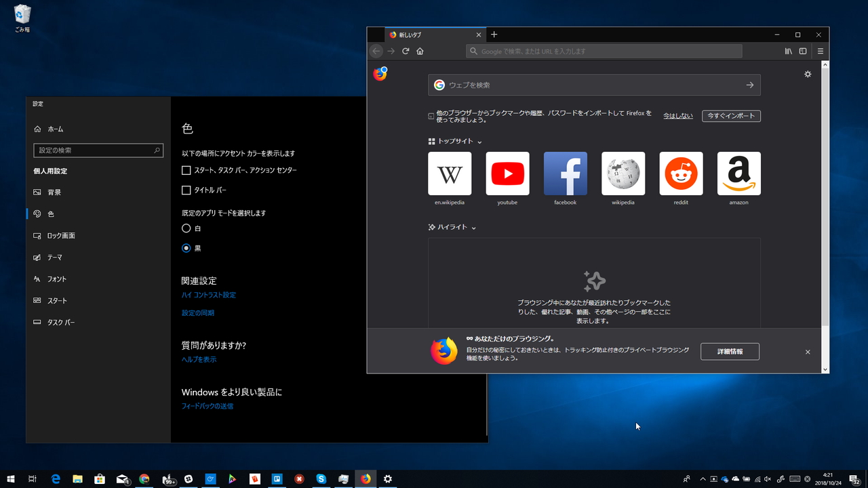Toggle the sidebar view icon in Firefox
868x488 pixels.
click(803, 51)
